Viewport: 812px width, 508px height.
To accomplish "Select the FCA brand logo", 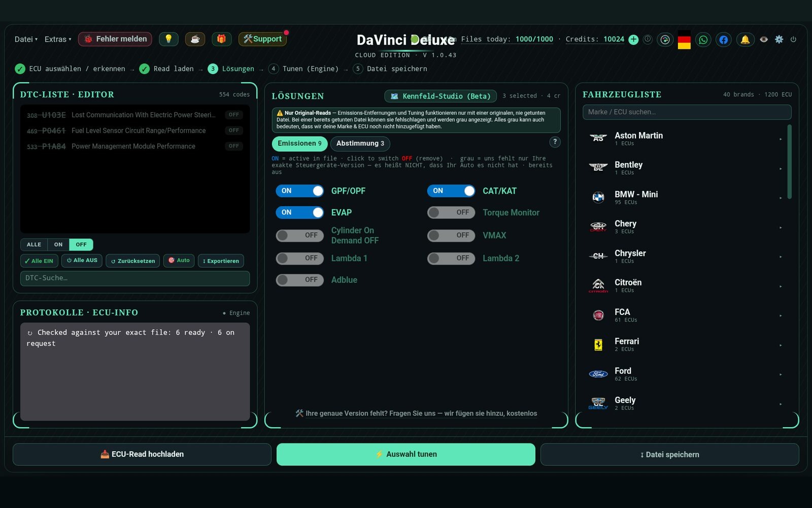I will pos(598,315).
